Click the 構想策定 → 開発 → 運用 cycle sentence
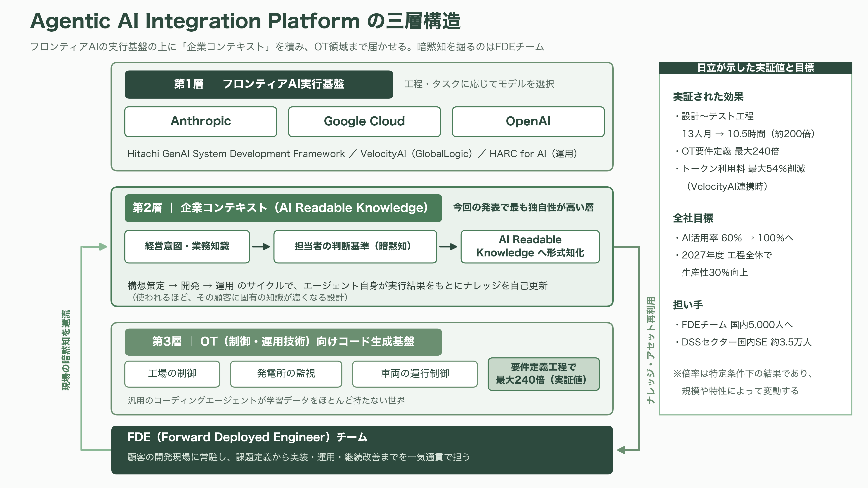 (338, 286)
